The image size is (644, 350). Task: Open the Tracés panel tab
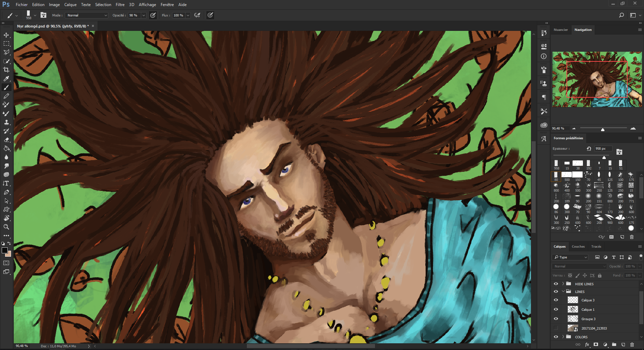click(596, 247)
